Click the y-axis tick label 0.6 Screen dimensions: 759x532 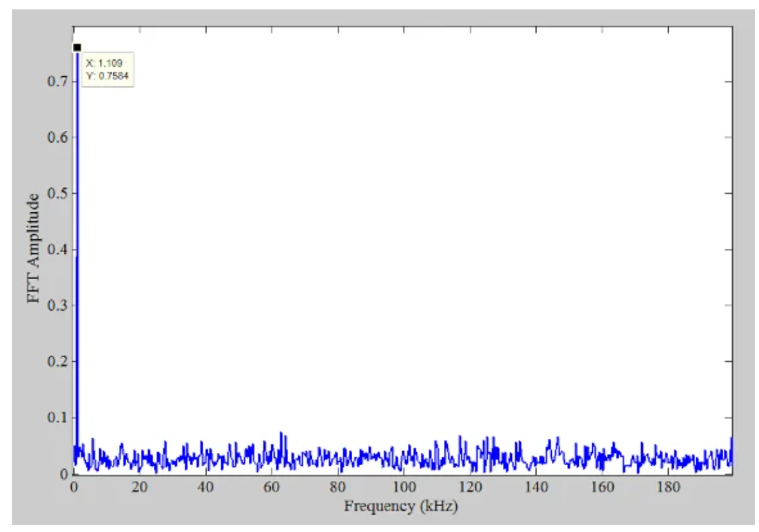coord(57,137)
